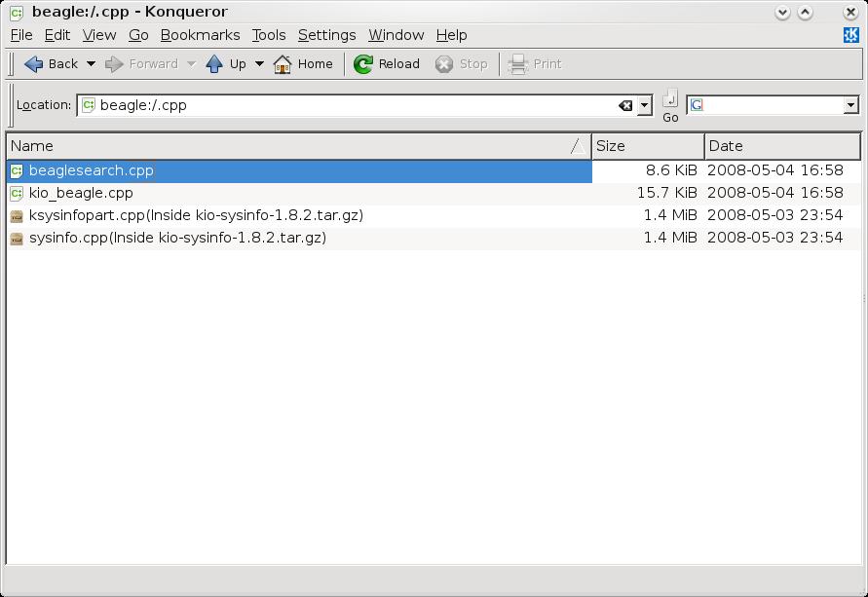Click the 8.6 KiB size cell
This screenshot has height=597, width=868.
click(671, 170)
